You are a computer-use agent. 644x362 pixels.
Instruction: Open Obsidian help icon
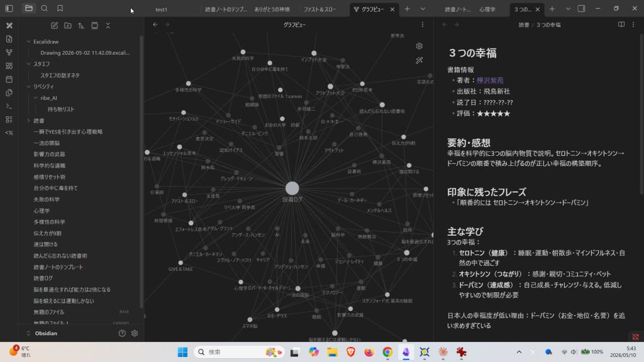pos(122,333)
